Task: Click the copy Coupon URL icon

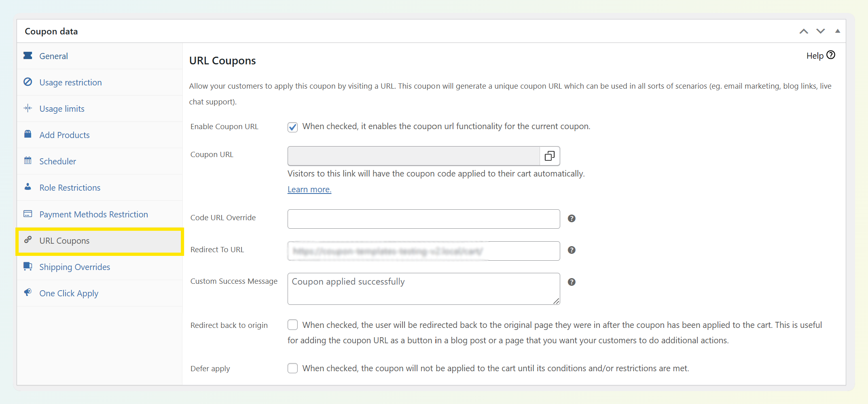Action: (x=549, y=156)
